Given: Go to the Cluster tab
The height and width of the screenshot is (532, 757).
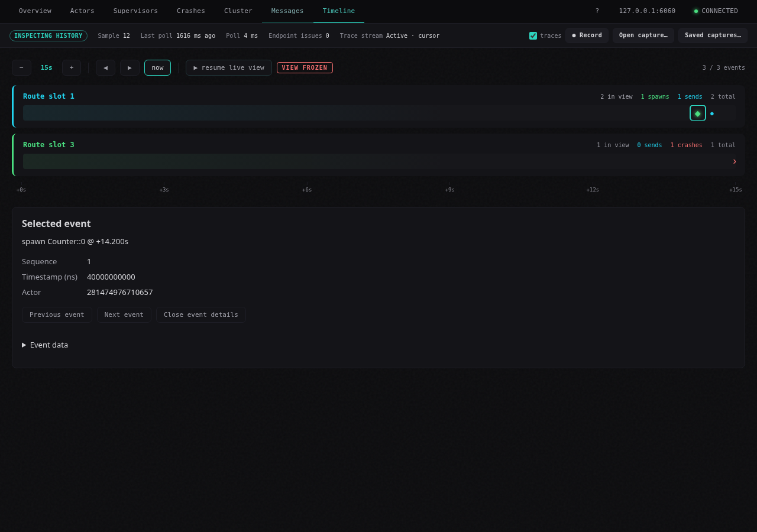Looking at the screenshot, I should click(238, 11).
